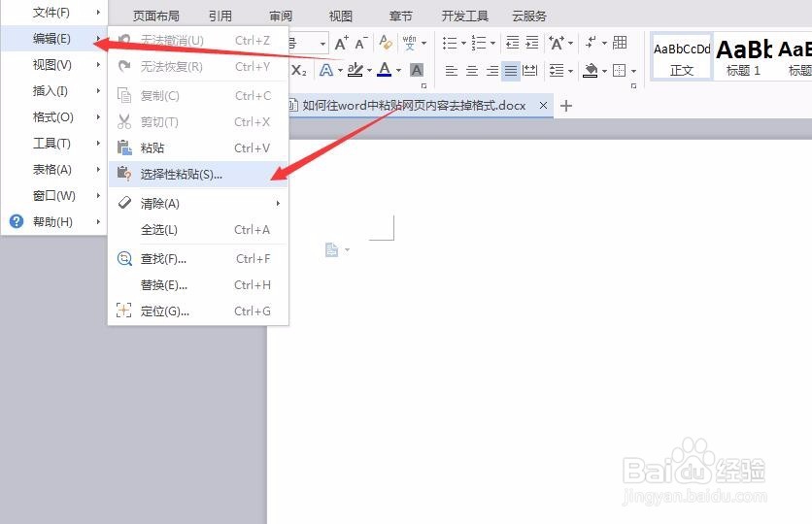Click the clear formatting eraser icon
Viewport: 812px width, 524px height.
tap(386, 43)
